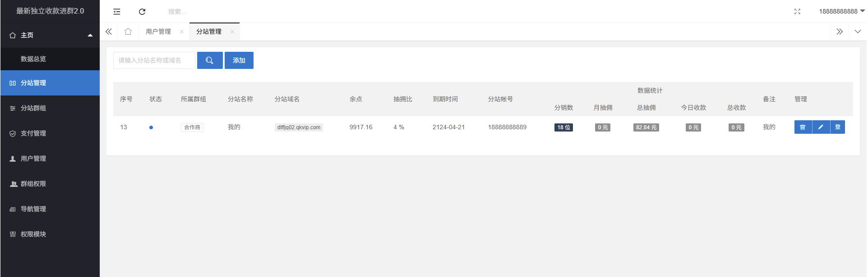The height and width of the screenshot is (277, 868).
Task: Delete the substation with trash icon
Action: (803, 127)
